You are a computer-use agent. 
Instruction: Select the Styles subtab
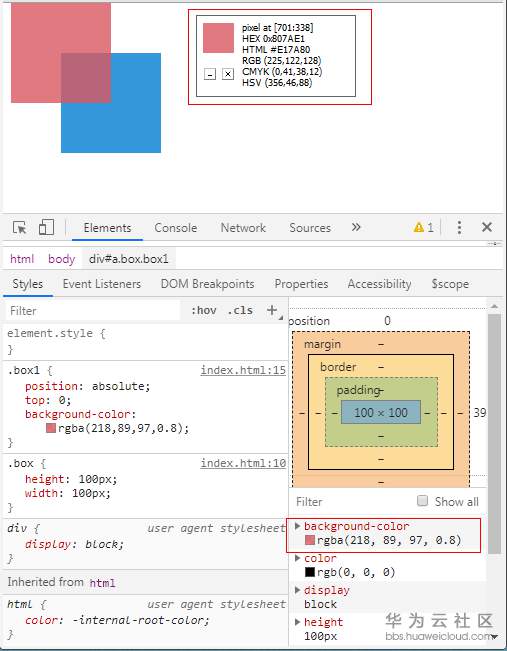point(27,284)
